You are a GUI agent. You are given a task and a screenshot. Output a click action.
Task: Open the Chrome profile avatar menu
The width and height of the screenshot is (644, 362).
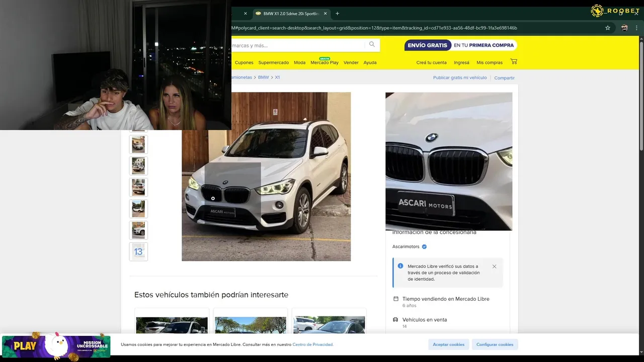(x=624, y=28)
